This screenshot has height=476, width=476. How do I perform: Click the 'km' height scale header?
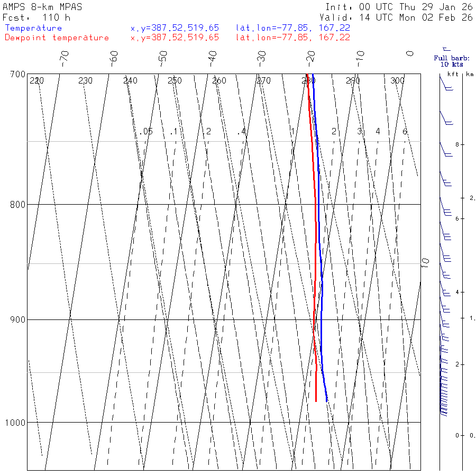[470, 74]
